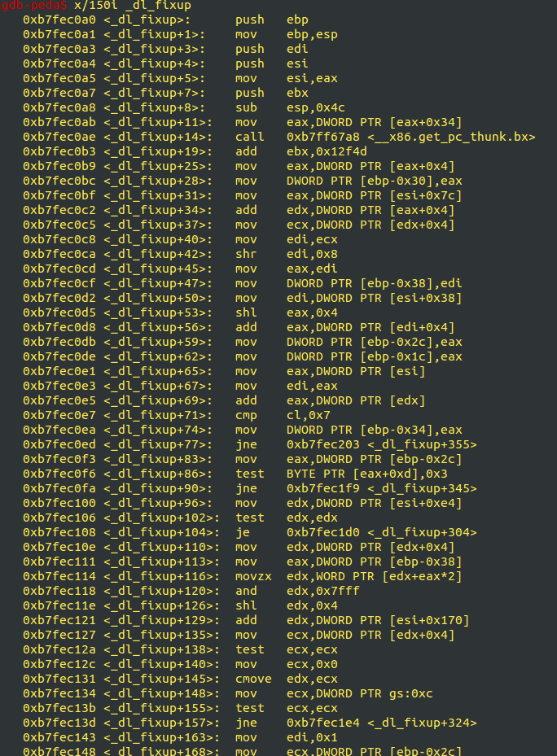557x756 pixels.
Task: Click jump target 0xb7fec1e4 <_dl_fixup+324>
Action: click(x=382, y=723)
